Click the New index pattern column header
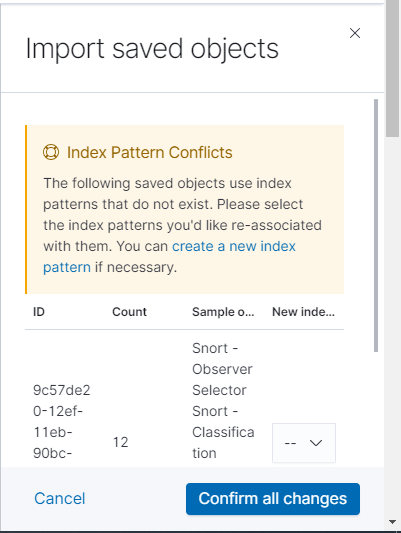Image resolution: width=401 pixels, height=533 pixels. 303,312
